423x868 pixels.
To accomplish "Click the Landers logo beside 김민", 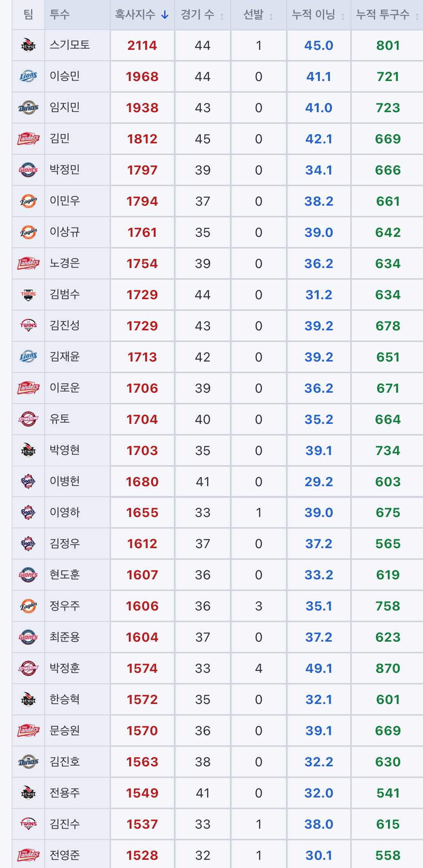I will coord(28,139).
